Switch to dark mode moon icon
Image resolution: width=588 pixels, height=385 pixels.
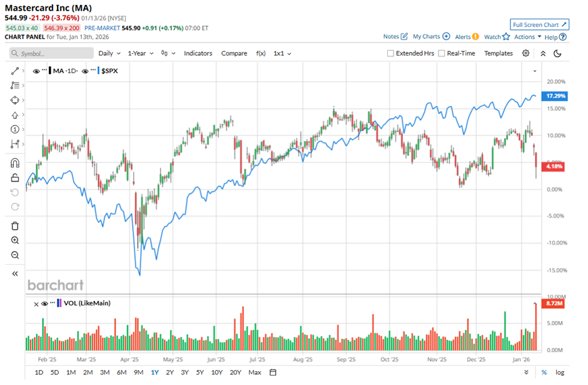(557, 53)
